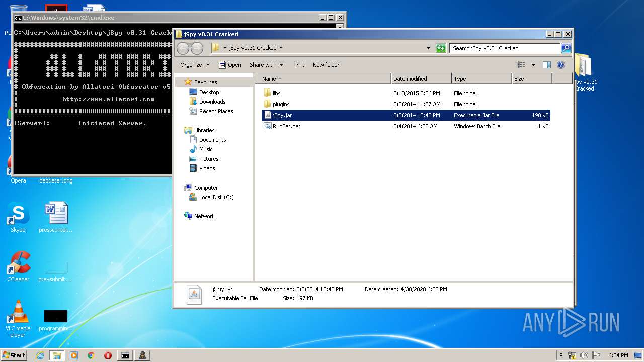
Task: Click the jSpy v0.31 Cracked desktop folder icon
Action: click(584, 72)
